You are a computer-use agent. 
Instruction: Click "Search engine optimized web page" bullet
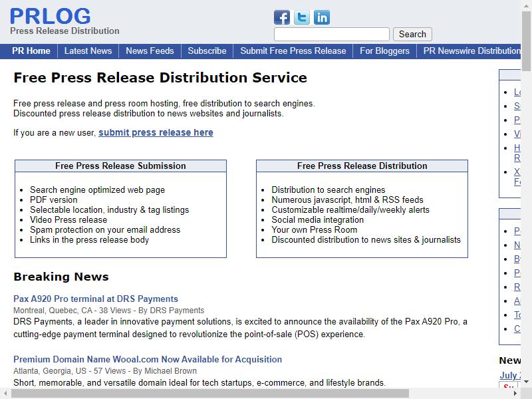coord(97,190)
